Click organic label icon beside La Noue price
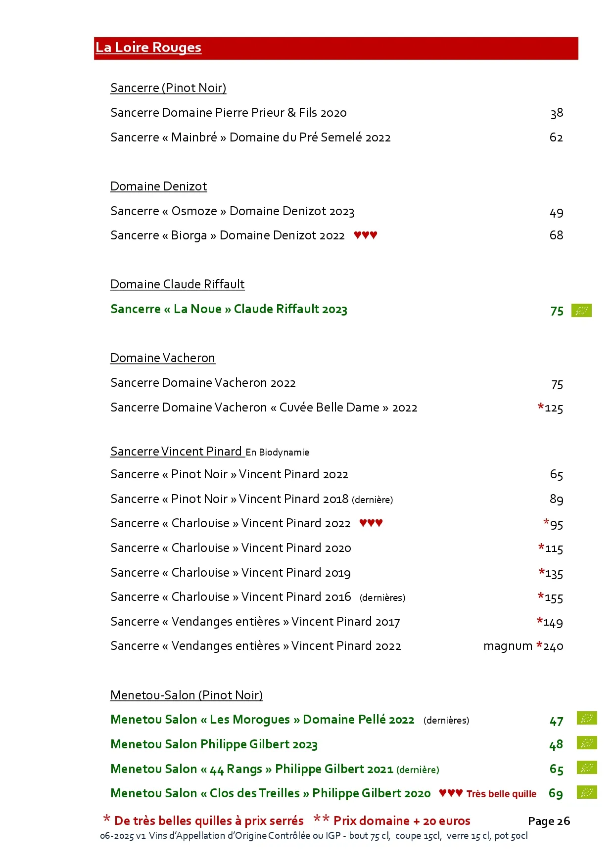 click(581, 311)
